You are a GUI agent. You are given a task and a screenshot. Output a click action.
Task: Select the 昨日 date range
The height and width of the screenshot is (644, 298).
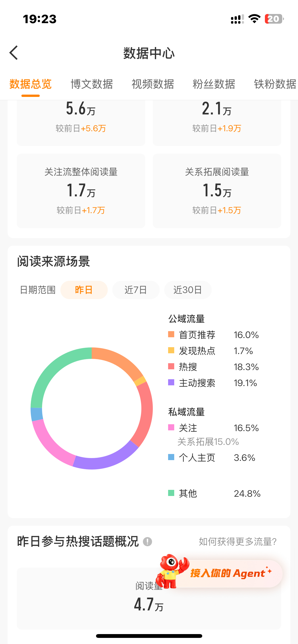coord(84,290)
